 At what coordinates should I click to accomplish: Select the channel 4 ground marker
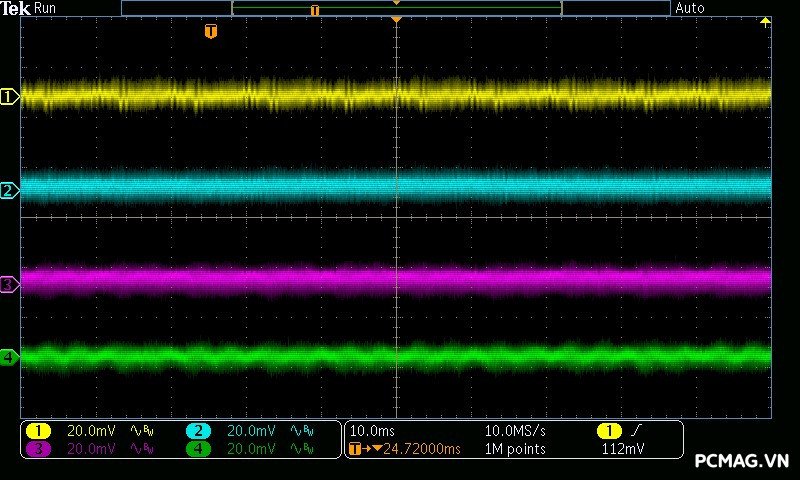(x=9, y=357)
